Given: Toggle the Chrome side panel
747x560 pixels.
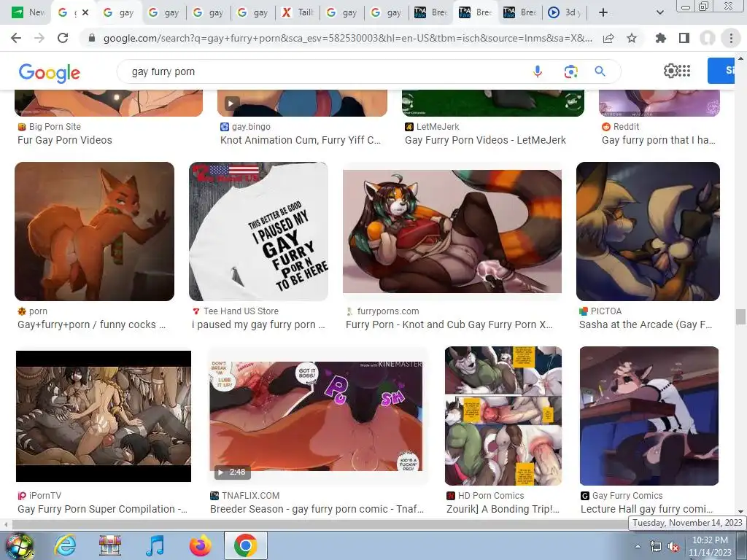Looking at the screenshot, I should pos(684,38).
